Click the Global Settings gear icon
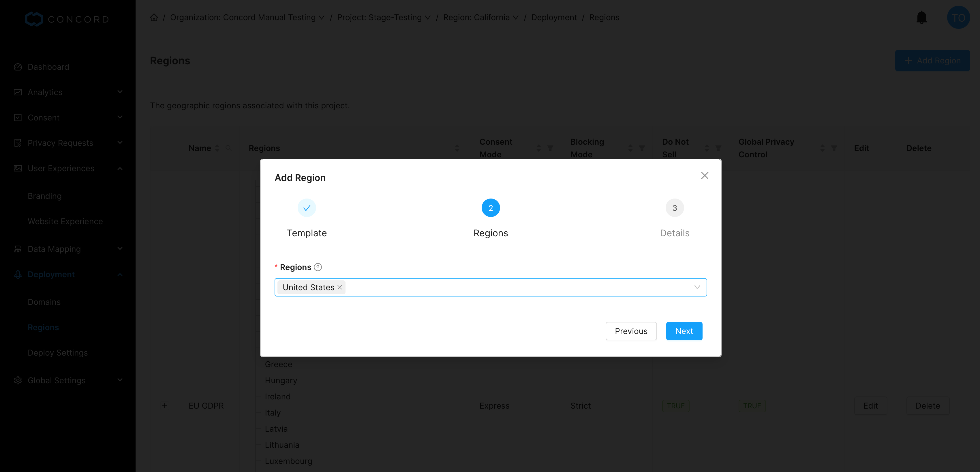 point(18,380)
